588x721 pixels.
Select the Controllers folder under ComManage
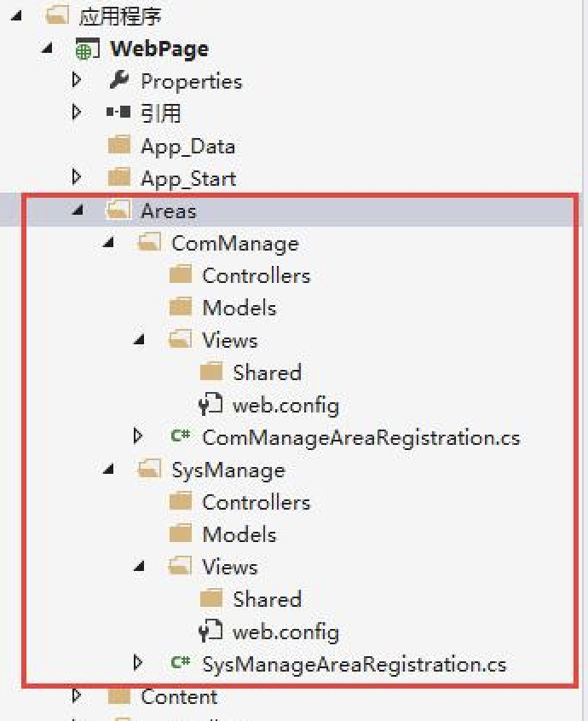pyautogui.click(x=256, y=275)
